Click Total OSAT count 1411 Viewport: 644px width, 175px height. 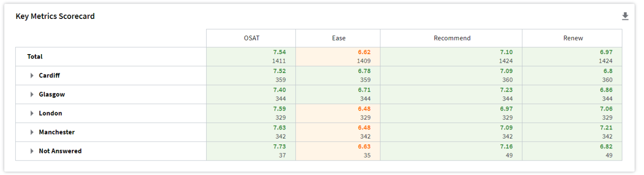[x=279, y=61]
